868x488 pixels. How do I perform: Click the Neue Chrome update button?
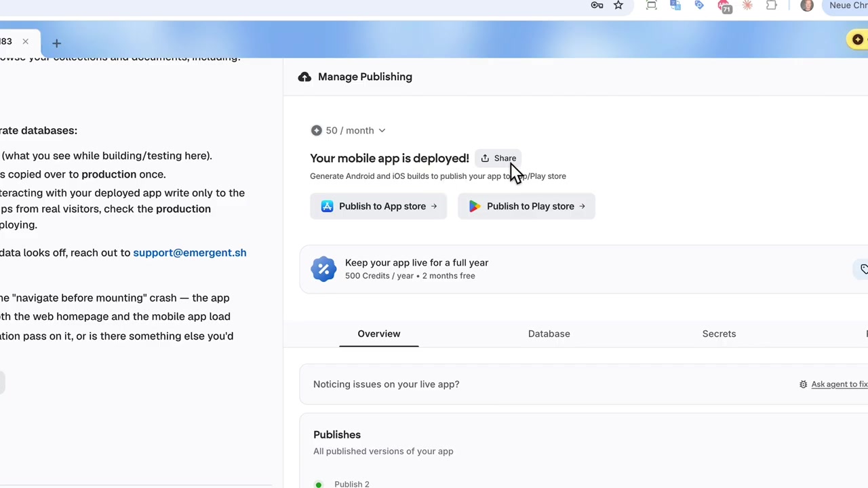[844, 5]
